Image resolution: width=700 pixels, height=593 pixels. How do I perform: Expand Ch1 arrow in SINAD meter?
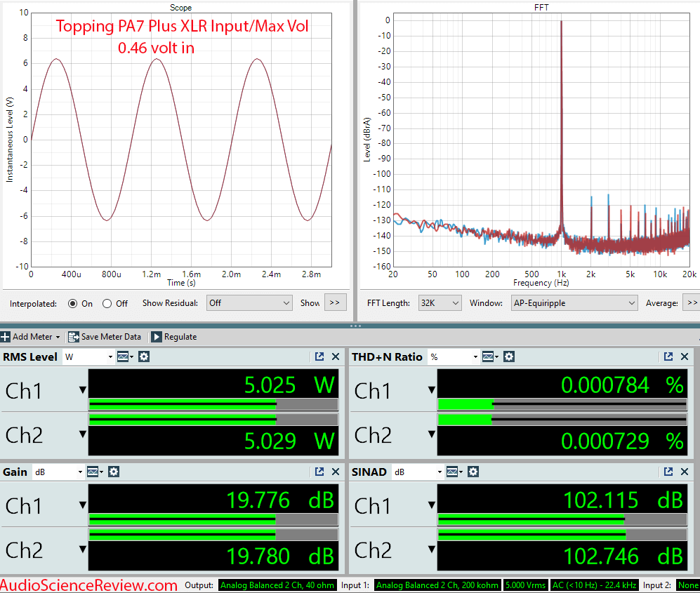pos(432,505)
